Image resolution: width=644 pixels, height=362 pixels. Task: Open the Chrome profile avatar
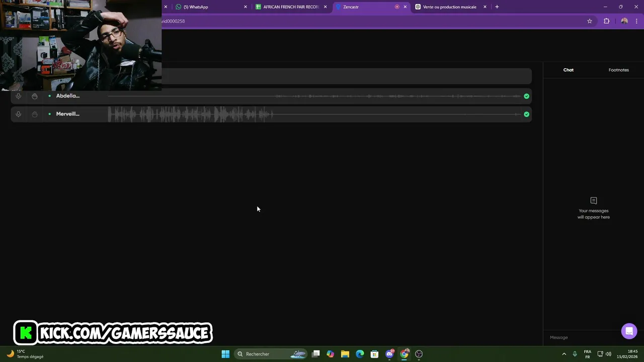624,21
